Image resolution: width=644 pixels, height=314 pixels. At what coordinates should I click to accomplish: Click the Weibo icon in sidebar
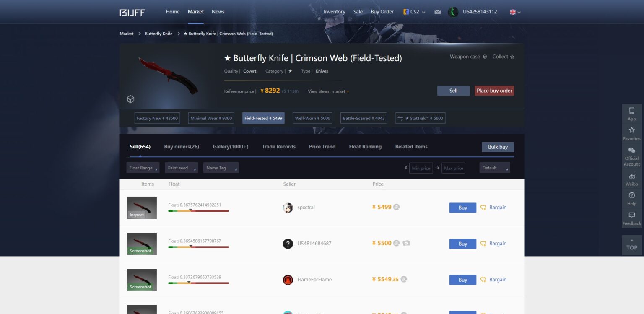pos(631,176)
